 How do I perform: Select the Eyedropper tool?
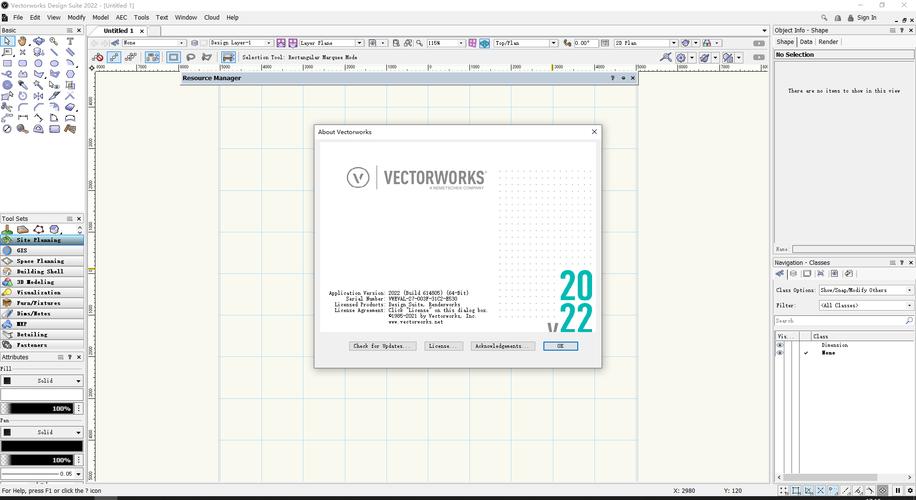[23, 85]
